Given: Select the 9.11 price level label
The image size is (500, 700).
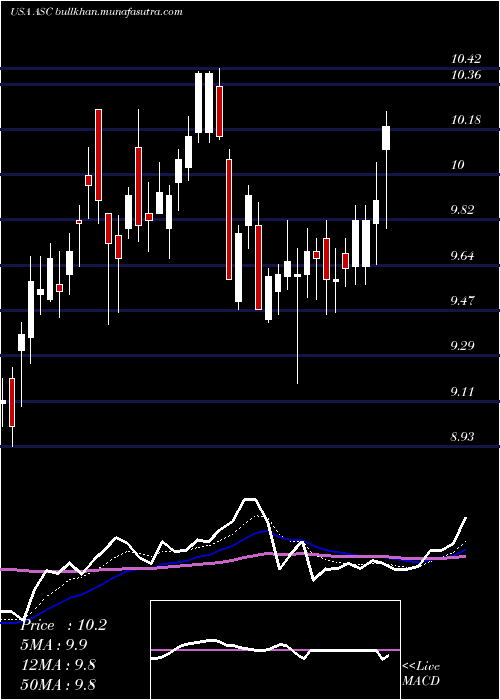Looking at the screenshot, I should [x=464, y=392].
